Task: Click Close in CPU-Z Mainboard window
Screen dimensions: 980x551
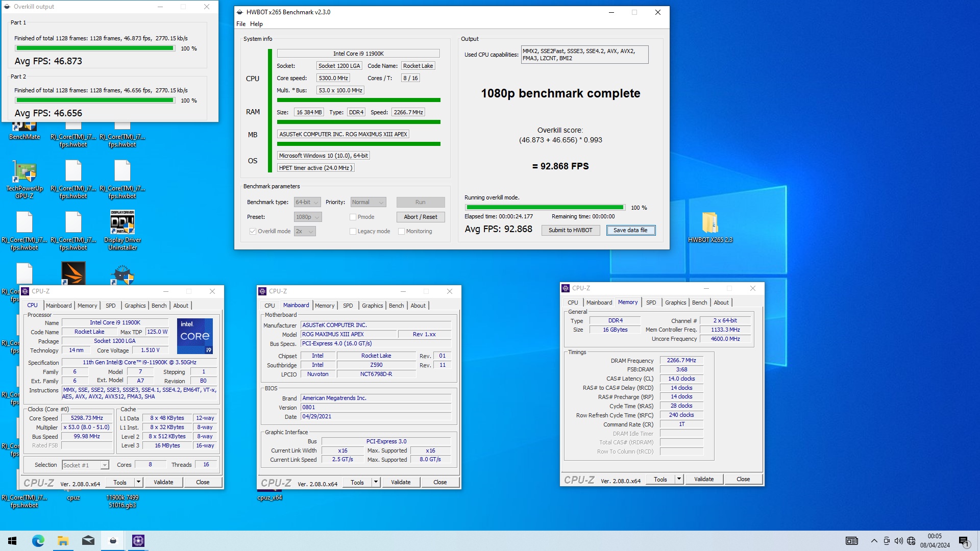Action: 440,482
